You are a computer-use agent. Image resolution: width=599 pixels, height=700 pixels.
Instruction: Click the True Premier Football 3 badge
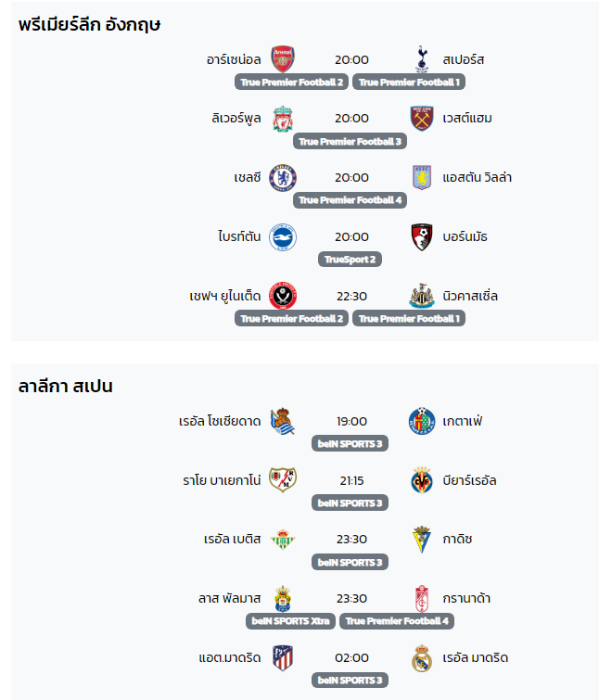pos(350,142)
